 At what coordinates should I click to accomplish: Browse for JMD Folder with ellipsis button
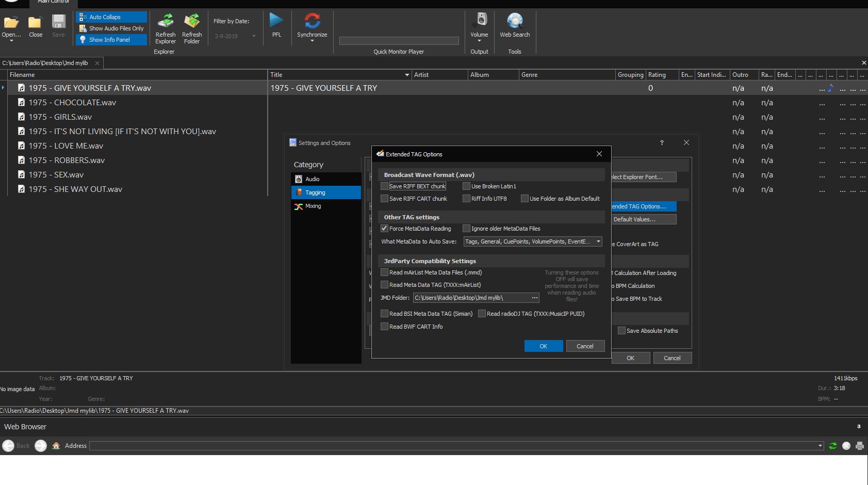pos(535,298)
